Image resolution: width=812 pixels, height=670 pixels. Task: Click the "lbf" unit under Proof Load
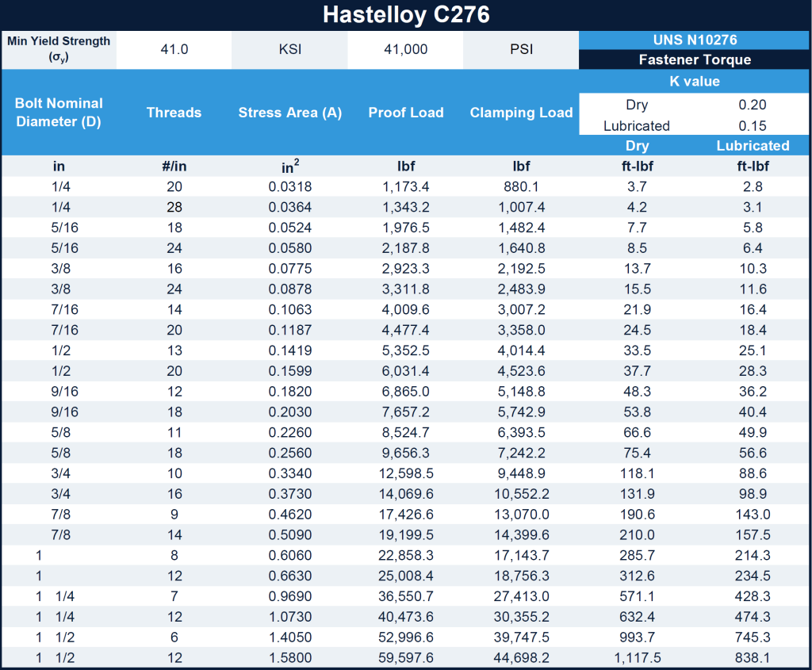[406, 167]
